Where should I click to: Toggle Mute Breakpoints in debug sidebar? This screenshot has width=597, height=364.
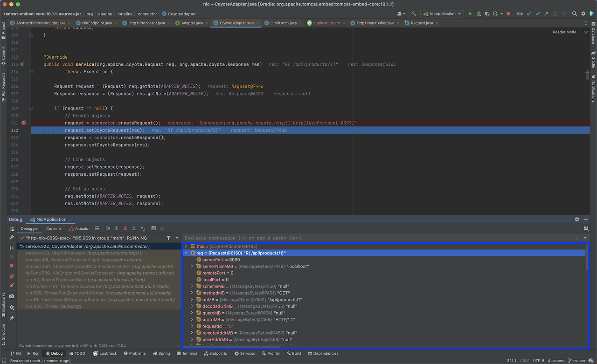point(12,284)
